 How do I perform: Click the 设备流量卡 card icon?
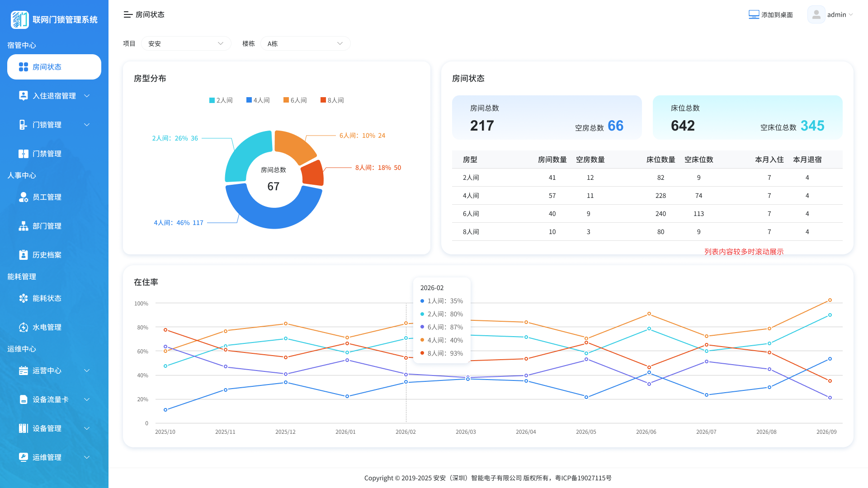[24, 399]
